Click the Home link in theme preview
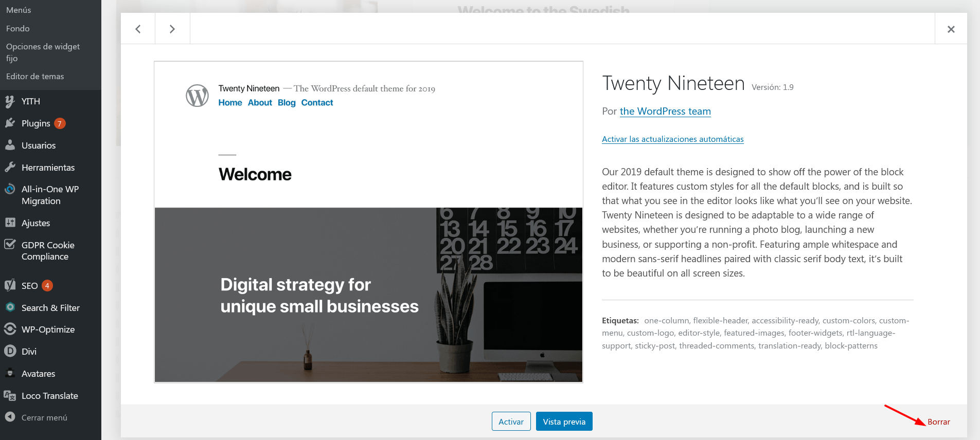The width and height of the screenshot is (980, 440). point(230,102)
